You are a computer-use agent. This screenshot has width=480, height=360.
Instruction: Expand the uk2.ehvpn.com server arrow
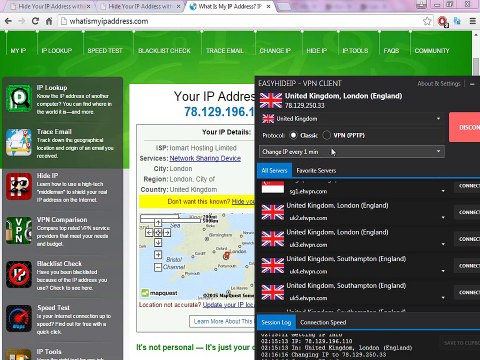coord(443,218)
